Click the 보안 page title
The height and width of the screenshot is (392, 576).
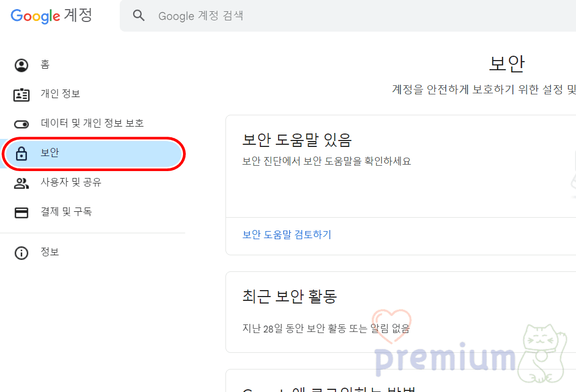click(507, 63)
